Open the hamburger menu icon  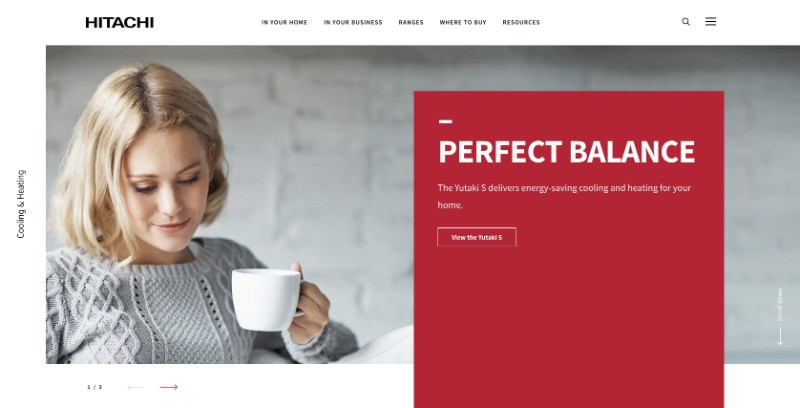click(710, 21)
